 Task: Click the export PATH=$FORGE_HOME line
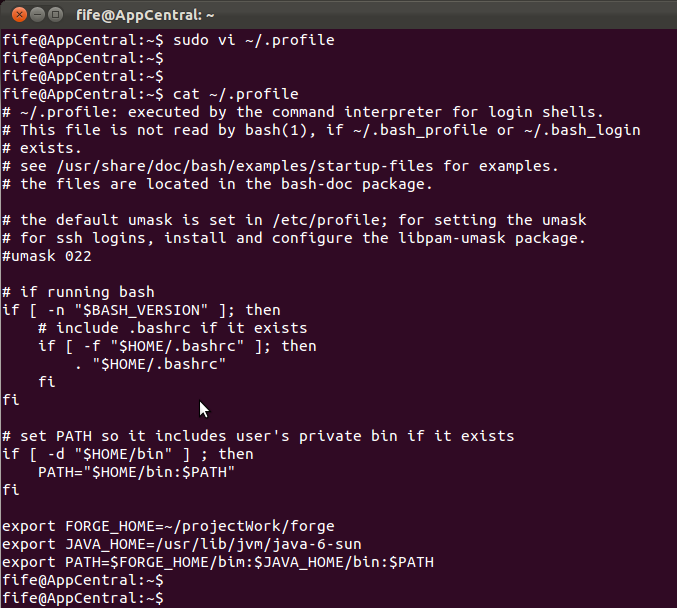pyautogui.click(x=218, y=562)
